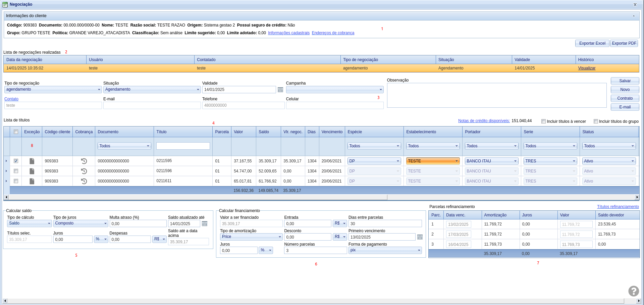
Task: Enable Incluir títulos à vencer
Action: pos(543,121)
